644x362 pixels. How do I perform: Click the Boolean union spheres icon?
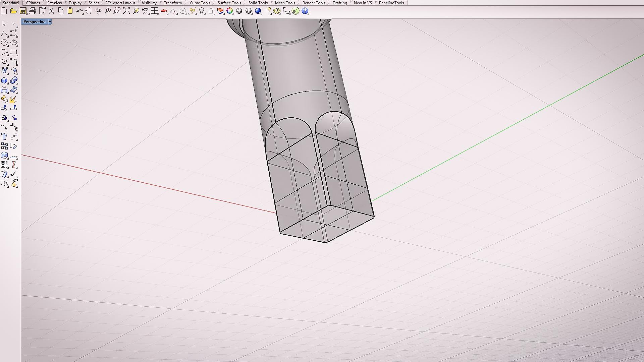pos(14,80)
